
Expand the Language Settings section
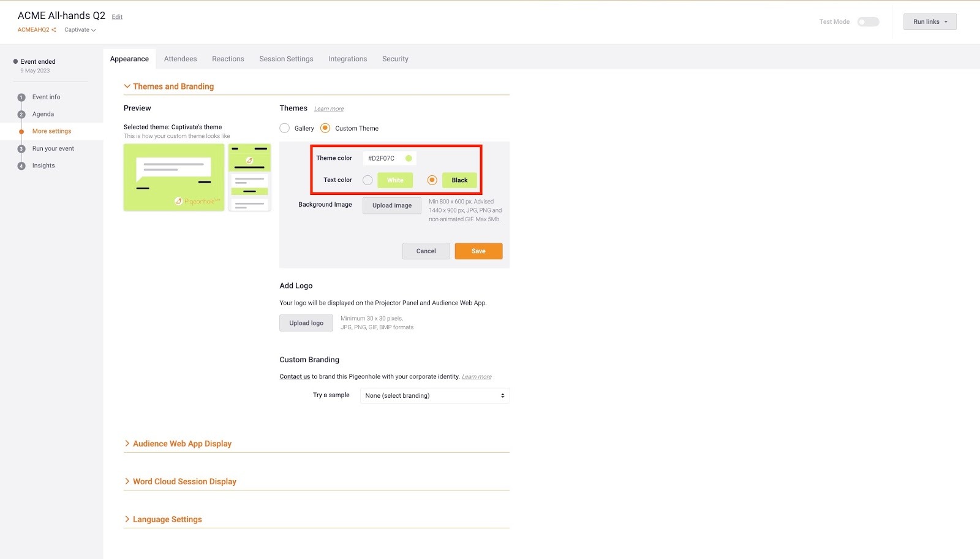[167, 520]
